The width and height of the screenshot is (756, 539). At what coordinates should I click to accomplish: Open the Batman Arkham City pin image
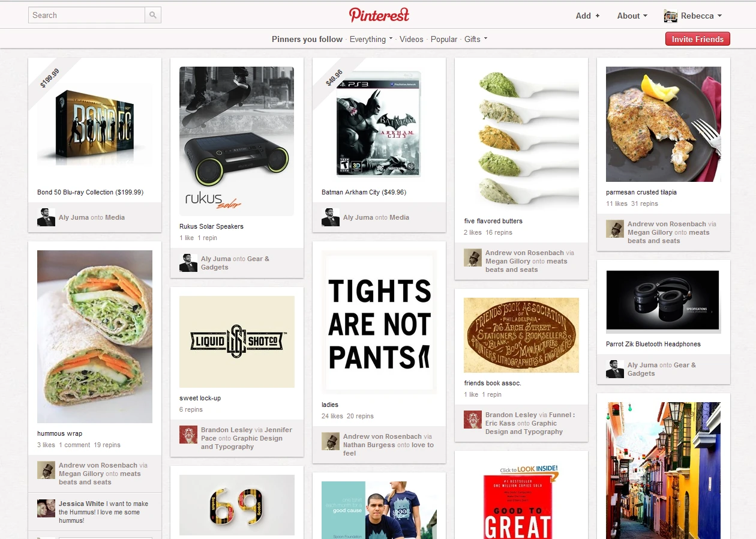click(x=379, y=125)
